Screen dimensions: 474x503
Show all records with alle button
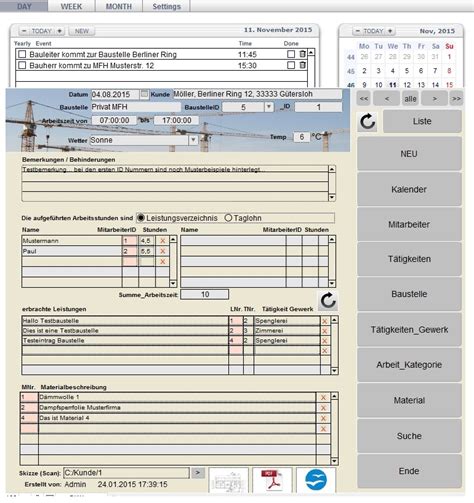(x=410, y=99)
